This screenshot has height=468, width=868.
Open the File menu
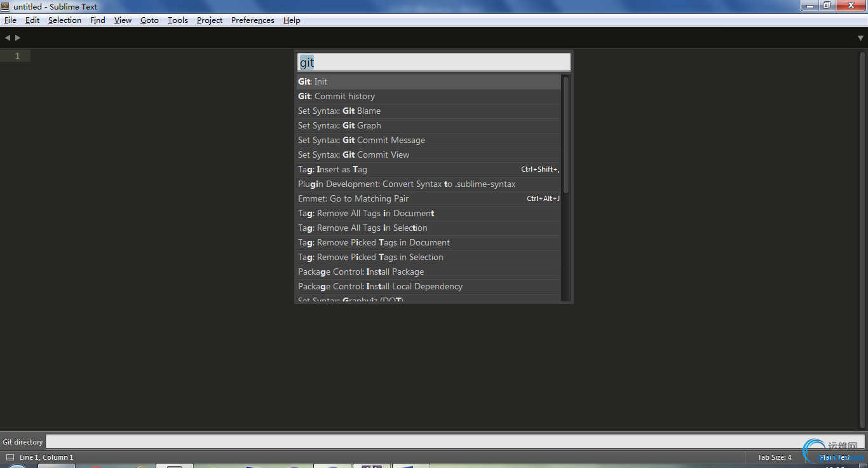coord(10,20)
